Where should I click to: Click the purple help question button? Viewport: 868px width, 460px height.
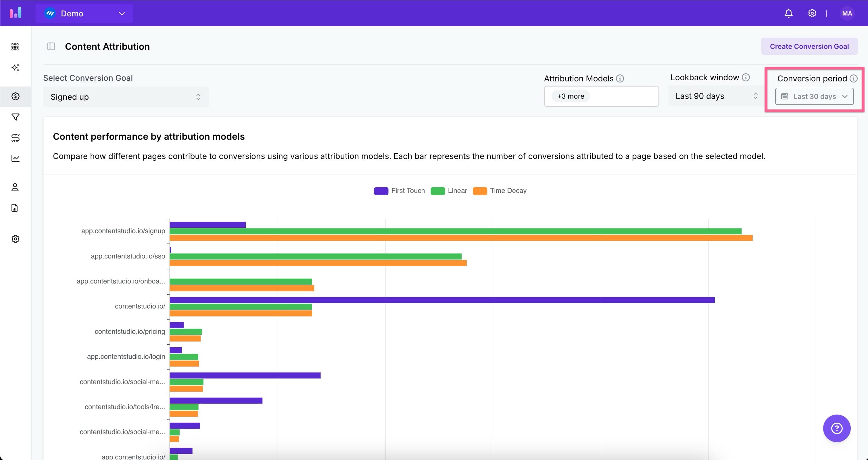pyautogui.click(x=836, y=428)
